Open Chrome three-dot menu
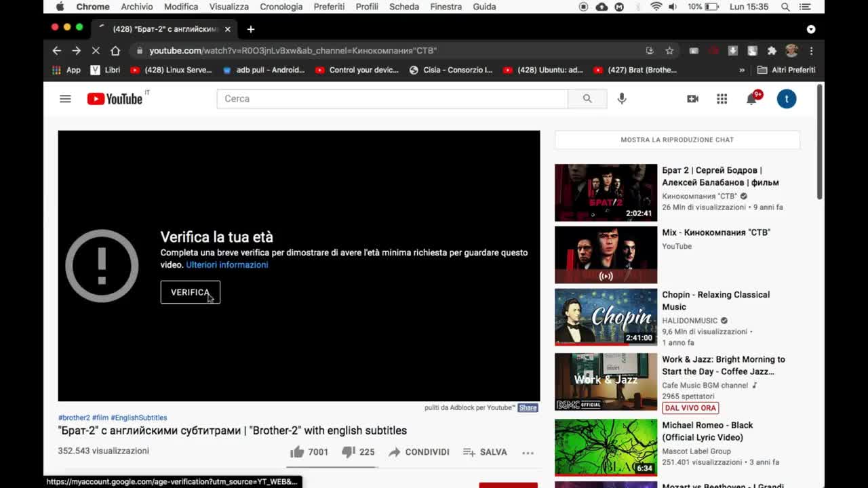This screenshot has height=488, width=868. pos(811,51)
